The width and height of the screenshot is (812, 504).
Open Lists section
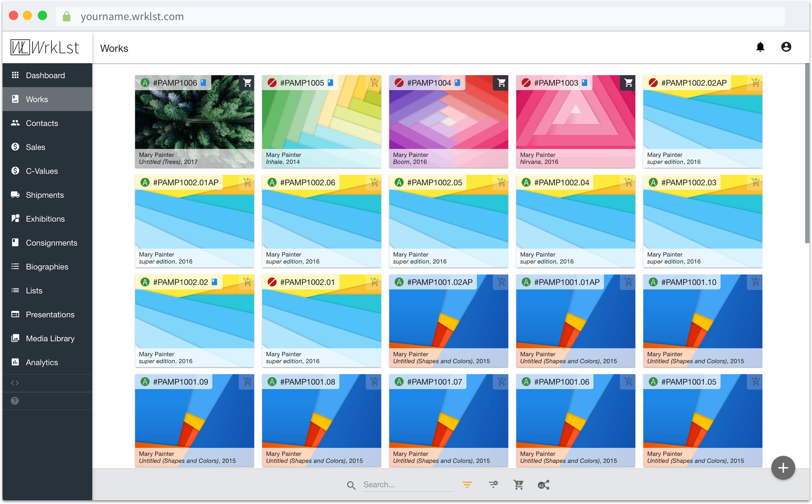(x=47, y=290)
